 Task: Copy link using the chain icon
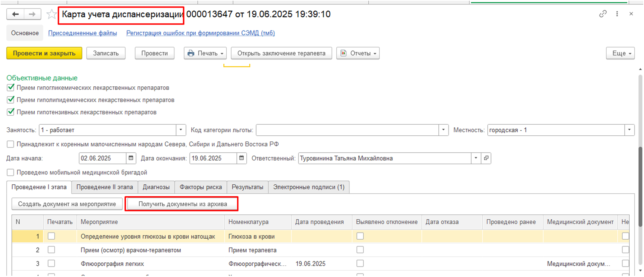pos(603,14)
